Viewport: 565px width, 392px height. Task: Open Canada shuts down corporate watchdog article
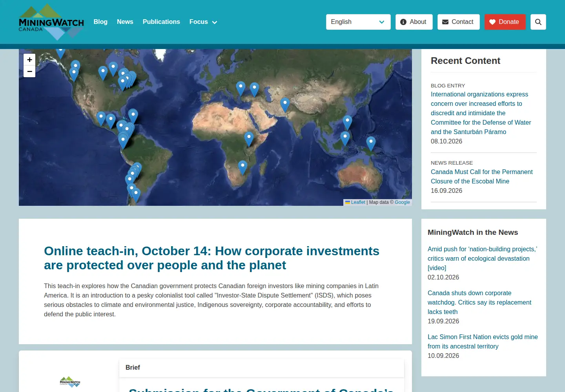(x=479, y=302)
